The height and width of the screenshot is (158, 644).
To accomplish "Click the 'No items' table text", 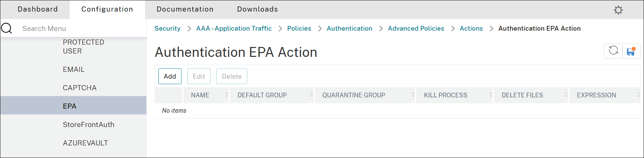I will (x=174, y=111).
